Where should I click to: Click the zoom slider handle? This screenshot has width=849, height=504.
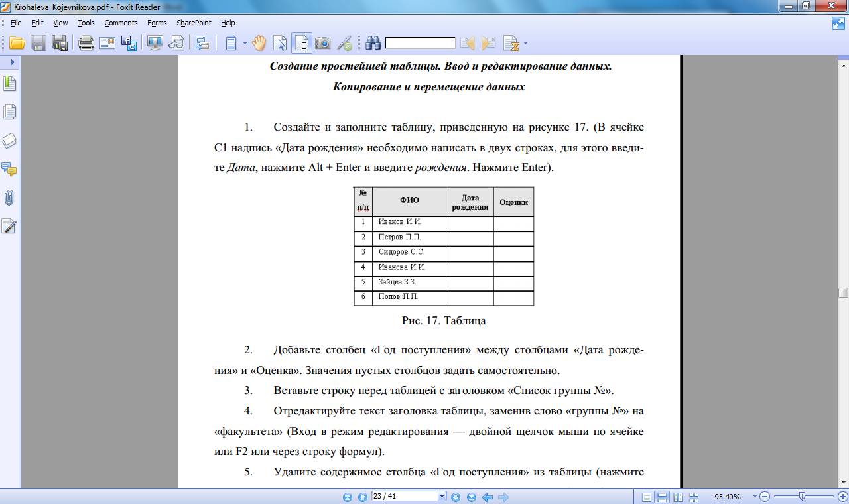coord(803,496)
